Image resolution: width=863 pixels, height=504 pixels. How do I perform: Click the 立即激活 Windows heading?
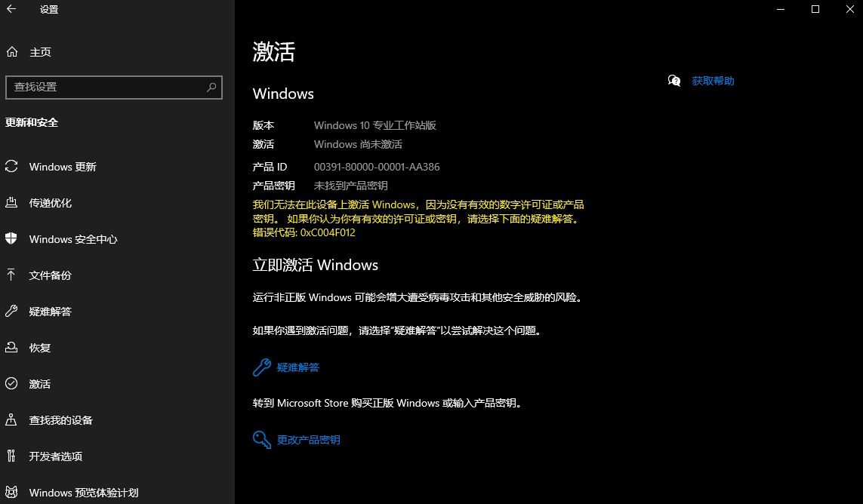(x=316, y=265)
